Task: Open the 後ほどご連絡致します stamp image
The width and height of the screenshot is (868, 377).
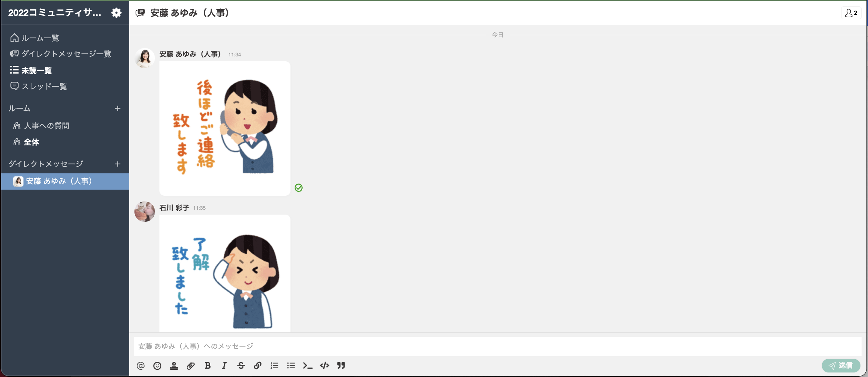Action: (225, 129)
